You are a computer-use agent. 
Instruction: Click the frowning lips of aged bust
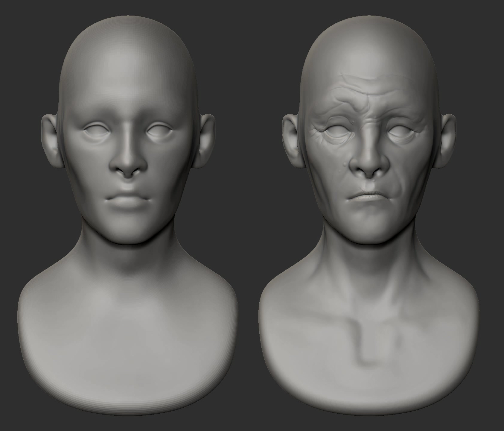pyautogui.click(x=367, y=198)
